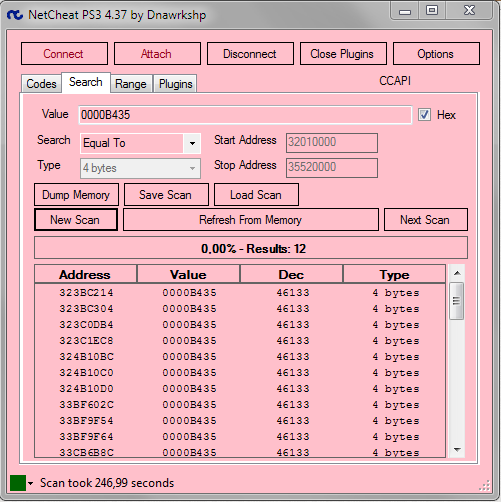
Task: Select the Plugins tab
Action: pyautogui.click(x=176, y=84)
